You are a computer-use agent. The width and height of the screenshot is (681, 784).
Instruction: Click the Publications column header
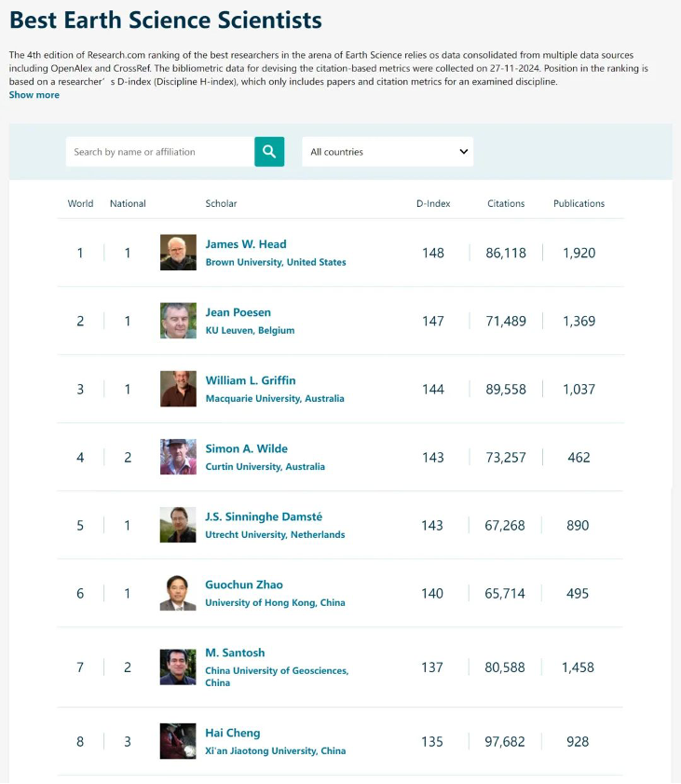579,203
